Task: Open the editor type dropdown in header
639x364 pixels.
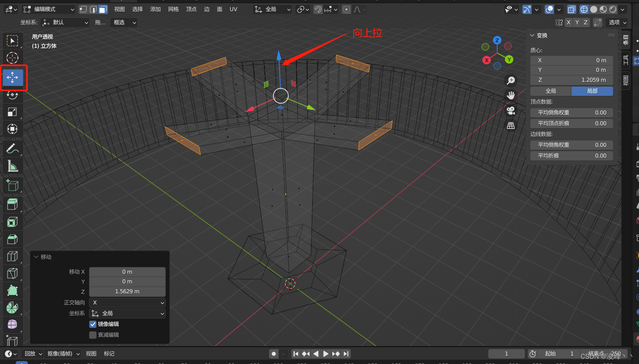Action: coord(11,9)
